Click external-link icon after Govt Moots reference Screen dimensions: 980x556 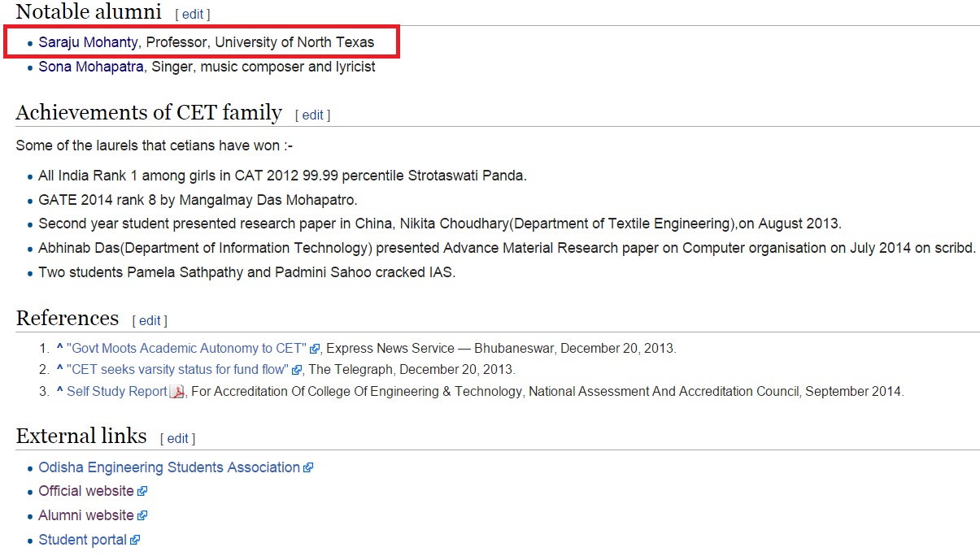tap(315, 349)
